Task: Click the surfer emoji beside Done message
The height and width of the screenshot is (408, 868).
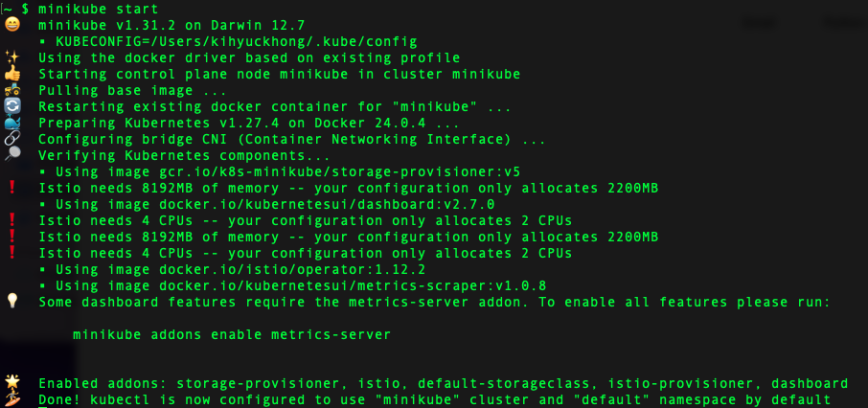Action: 12,398
